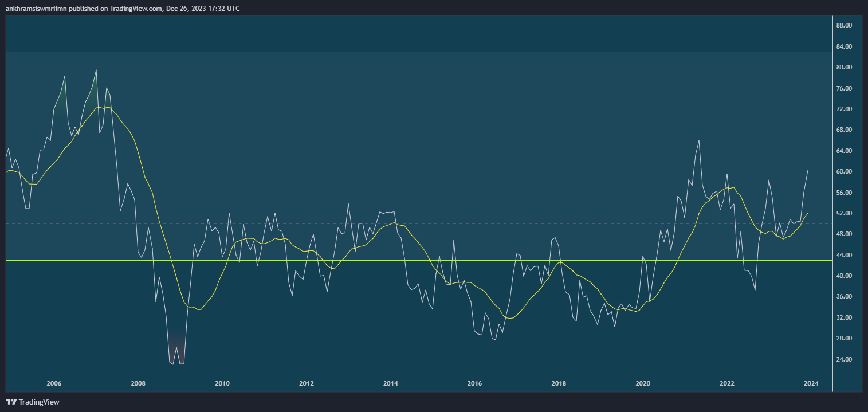Click the 28.00 price axis label
Screen dimensions: 868x412
[x=844, y=338]
